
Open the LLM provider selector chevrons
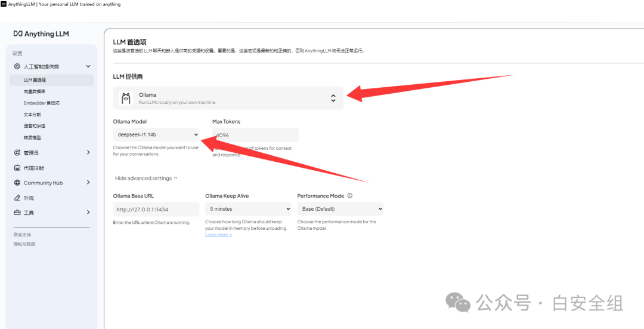pos(333,99)
